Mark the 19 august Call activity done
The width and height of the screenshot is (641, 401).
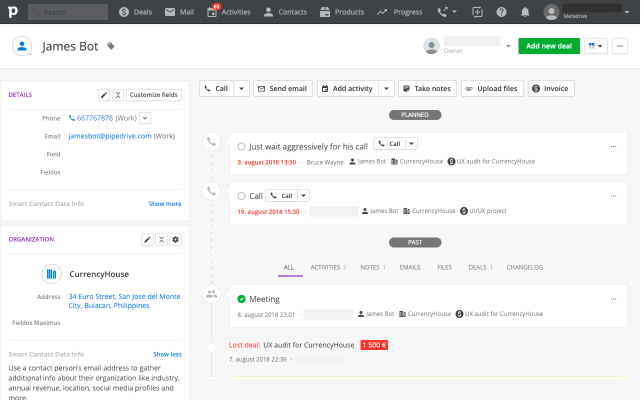(241, 196)
